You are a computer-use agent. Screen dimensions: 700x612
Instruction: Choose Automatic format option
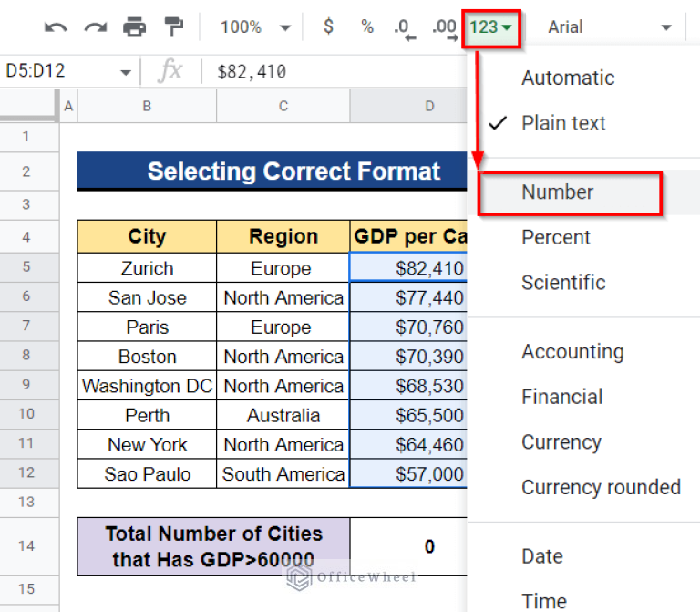[x=584, y=78]
